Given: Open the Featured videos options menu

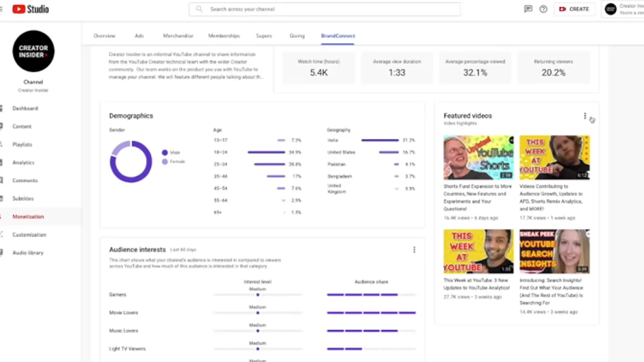Looking at the screenshot, I should pyautogui.click(x=584, y=115).
